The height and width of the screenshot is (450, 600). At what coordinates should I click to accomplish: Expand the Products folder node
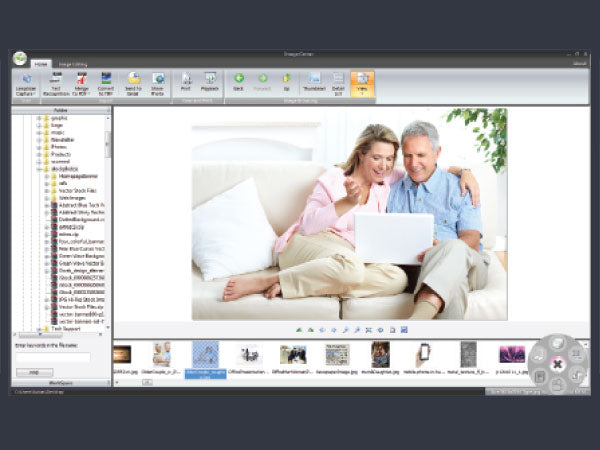pos(39,156)
